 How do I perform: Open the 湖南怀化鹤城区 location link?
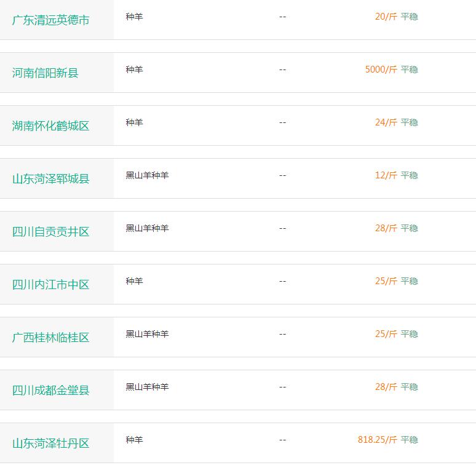click(50, 125)
